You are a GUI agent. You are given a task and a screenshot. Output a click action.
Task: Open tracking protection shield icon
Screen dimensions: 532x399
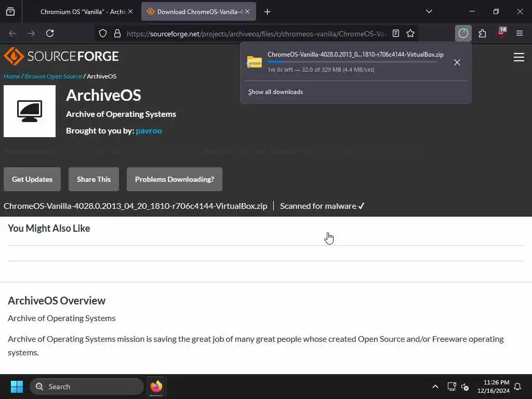[103, 33]
